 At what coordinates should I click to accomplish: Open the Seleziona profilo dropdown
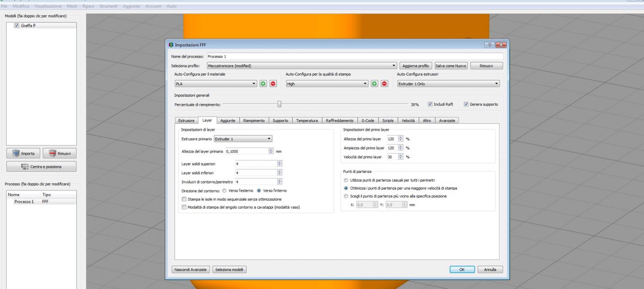point(301,66)
